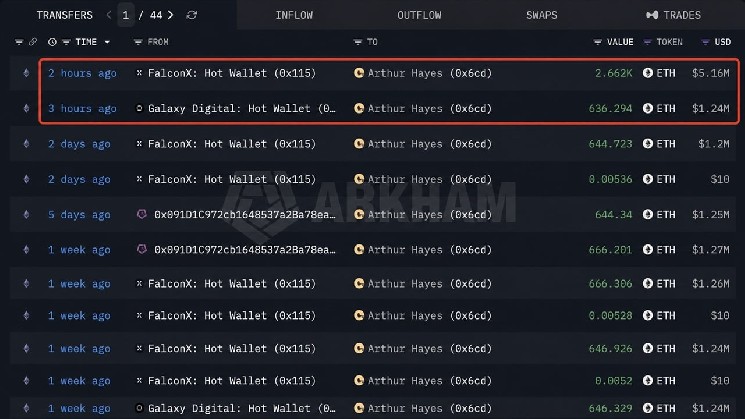Viewport: 745px width, 419px height.
Task: Click the value 636.294
Action: tap(611, 108)
